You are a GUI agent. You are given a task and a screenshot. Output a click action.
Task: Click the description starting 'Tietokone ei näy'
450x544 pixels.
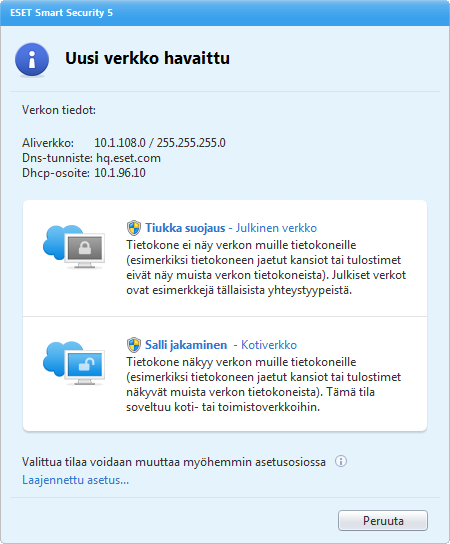pos(266,267)
